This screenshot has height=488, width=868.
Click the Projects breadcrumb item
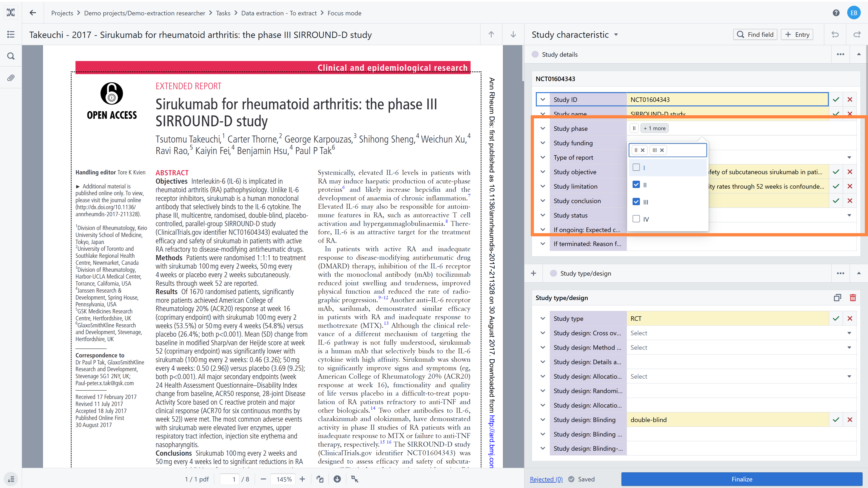(x=62, y=13)
